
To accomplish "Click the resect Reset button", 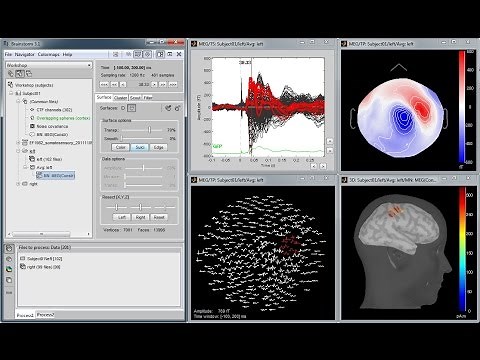I will 159,217.
